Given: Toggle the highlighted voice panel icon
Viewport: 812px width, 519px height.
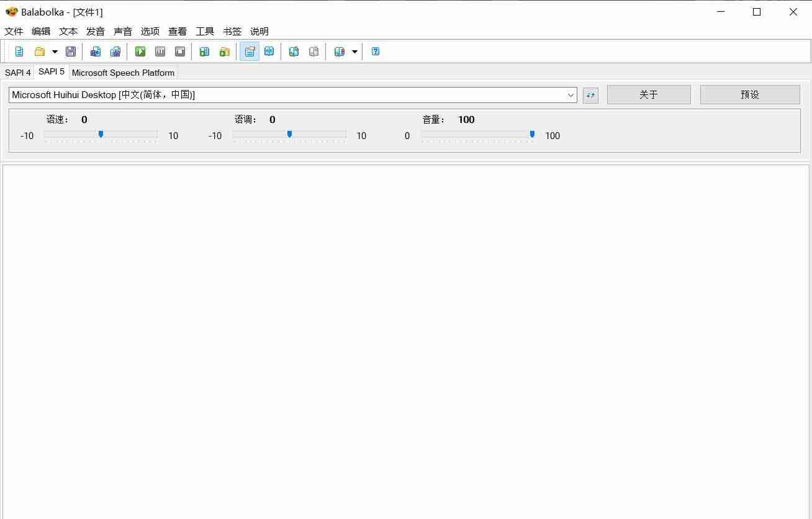Looking at the screenshot, I should click(250, 52).
